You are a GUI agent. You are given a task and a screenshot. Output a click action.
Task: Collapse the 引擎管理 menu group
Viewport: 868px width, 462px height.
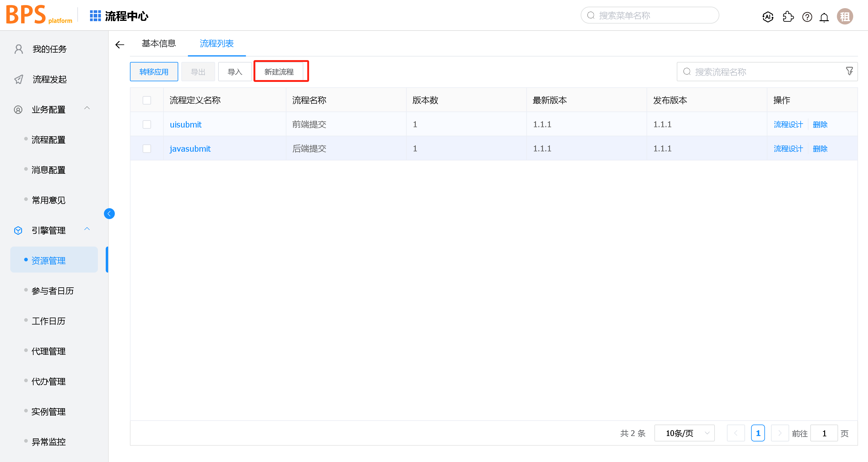pyautogui.click(x=87, y=229)
